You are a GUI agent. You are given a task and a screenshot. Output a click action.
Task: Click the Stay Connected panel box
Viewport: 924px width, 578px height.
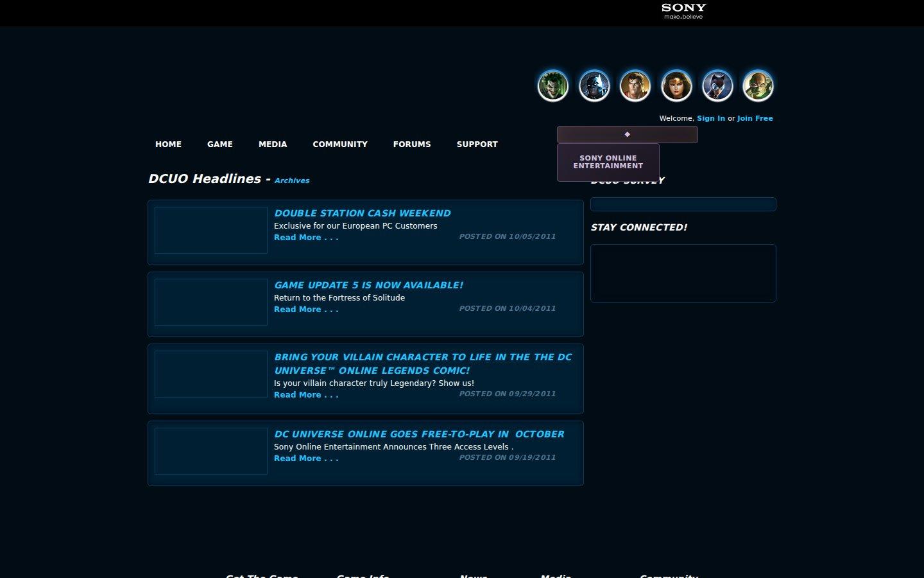pos(683,273)
